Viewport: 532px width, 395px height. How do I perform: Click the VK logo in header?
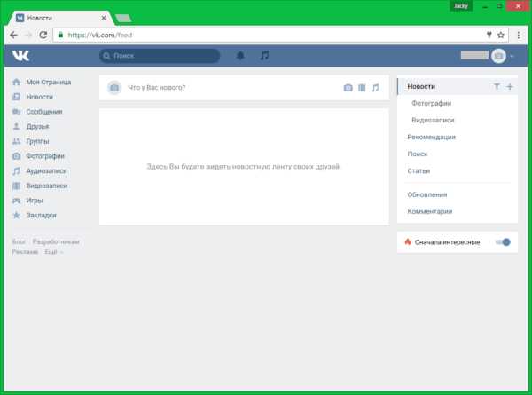[20, 56]
